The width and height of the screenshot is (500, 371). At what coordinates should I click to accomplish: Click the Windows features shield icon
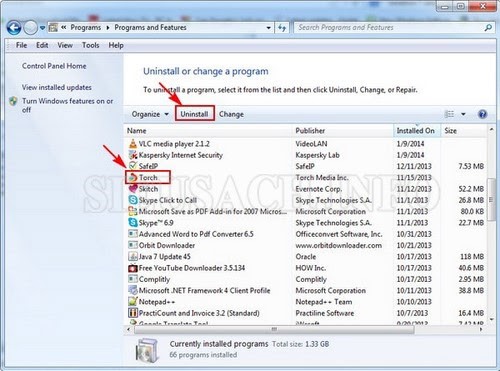click(x=14, y=101)
